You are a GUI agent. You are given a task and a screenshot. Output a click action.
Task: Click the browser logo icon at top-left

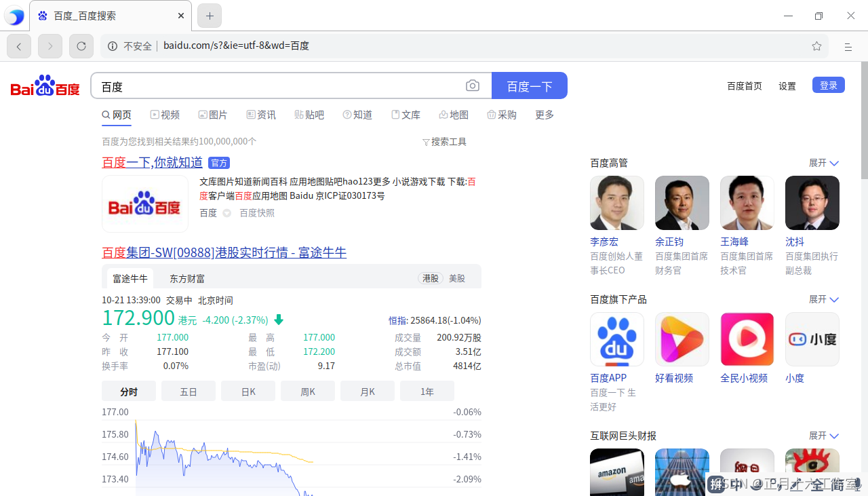pyautogui.click(x=14, y=16)
